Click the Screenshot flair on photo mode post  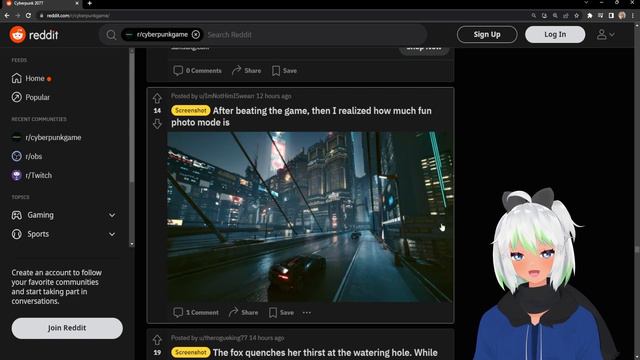[x=191, y=111]
